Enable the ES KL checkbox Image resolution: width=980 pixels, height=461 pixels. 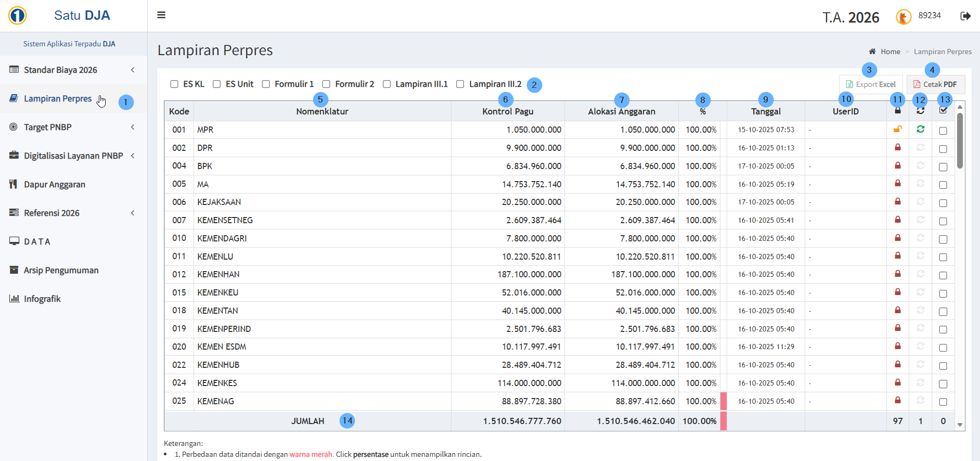(174, 84)
